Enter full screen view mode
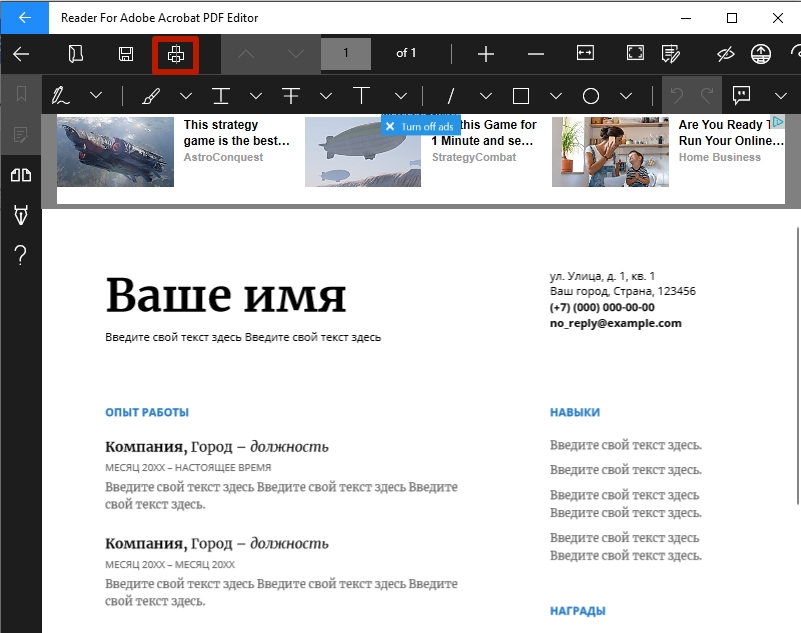 [635, 54]
